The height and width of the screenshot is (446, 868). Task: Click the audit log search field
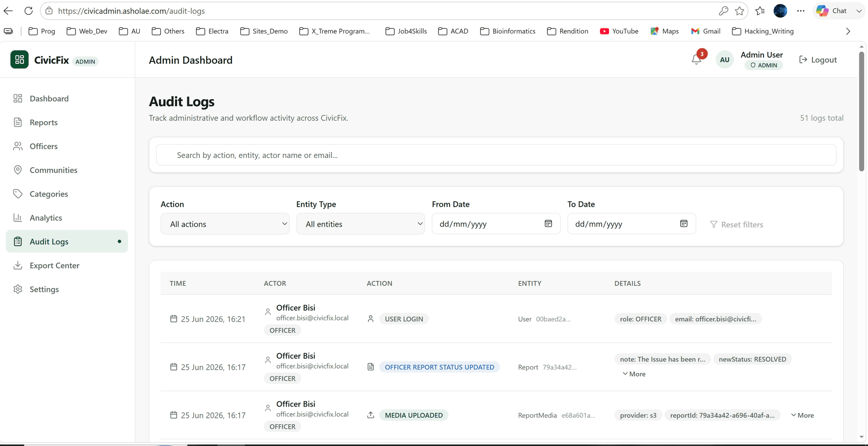pos(496,155)
